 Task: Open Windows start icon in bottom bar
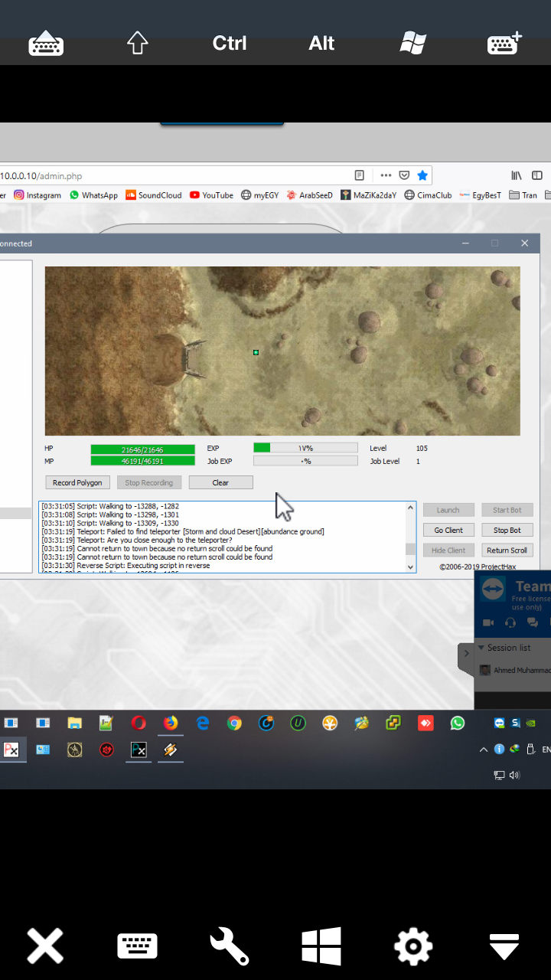(321, 946)
